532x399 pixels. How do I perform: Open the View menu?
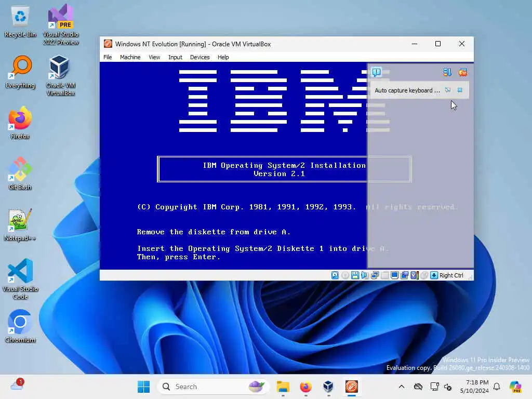click(154, 57)
